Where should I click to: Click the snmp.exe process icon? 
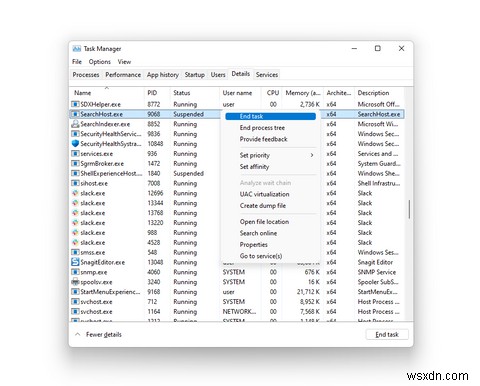coord(75,272)
